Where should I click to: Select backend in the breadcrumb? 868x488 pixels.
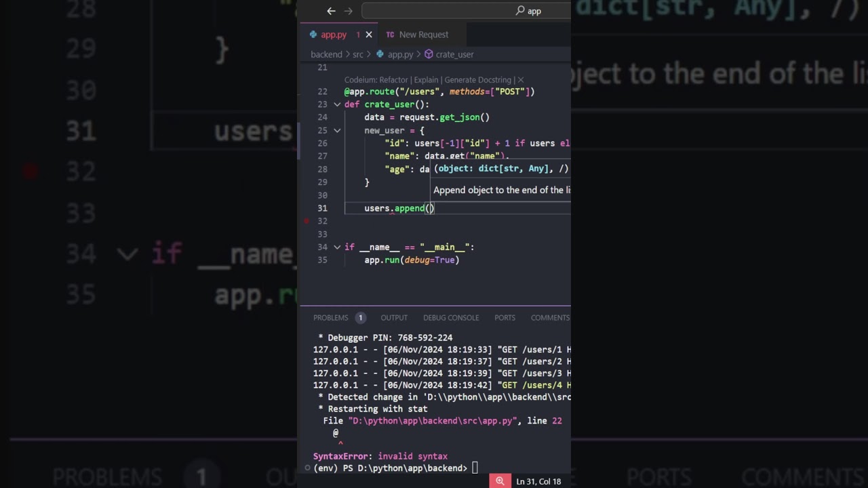pos(326,54)
